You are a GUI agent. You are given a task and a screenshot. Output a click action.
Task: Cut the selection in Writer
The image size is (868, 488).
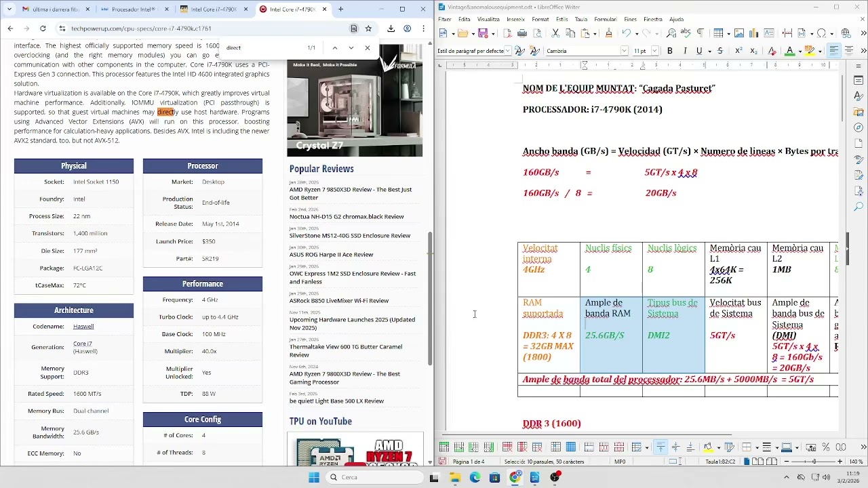(x=555, y=33)
